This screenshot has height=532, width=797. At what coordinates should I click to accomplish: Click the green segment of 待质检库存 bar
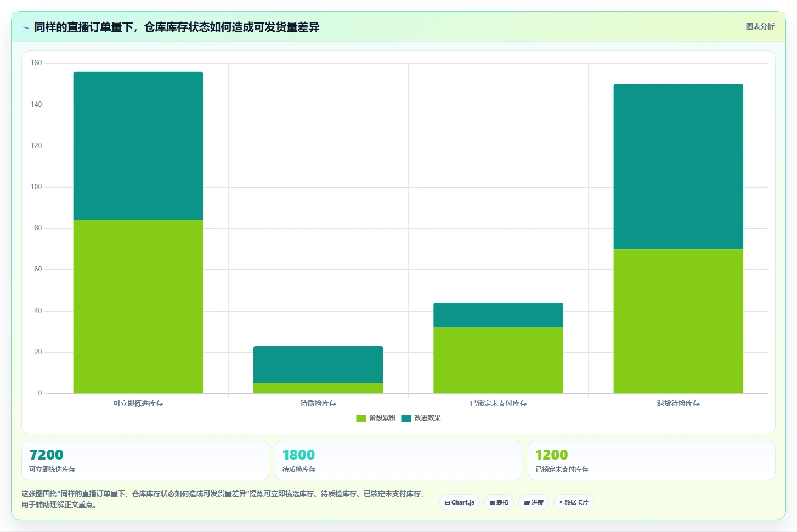click(318, 388)
